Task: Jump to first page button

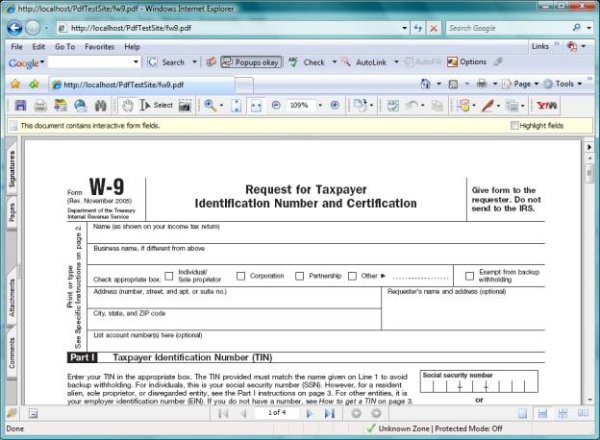Action: tap(223, 414)
